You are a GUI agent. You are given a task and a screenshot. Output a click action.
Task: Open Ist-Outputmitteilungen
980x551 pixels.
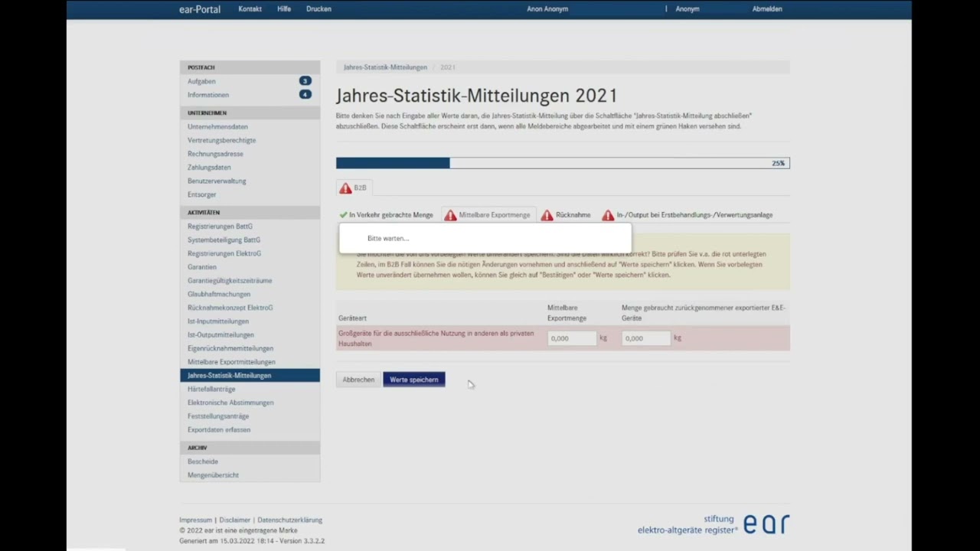pyautogui.click(x=220, y=335)
